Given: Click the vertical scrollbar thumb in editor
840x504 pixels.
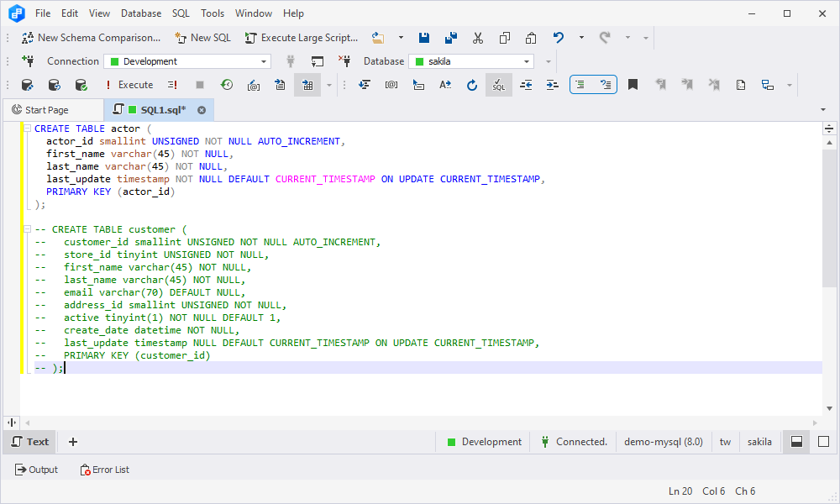Looking at the screenshot, I should (829, 218).
